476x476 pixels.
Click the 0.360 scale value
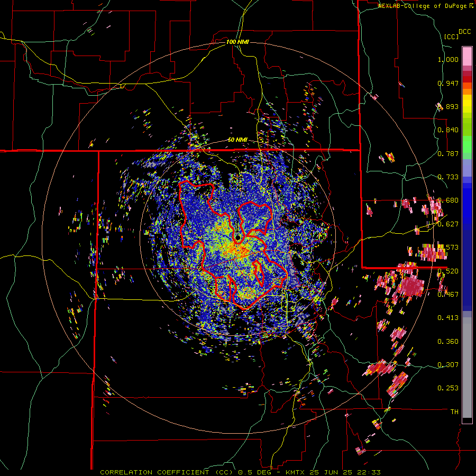pos(448,342)
